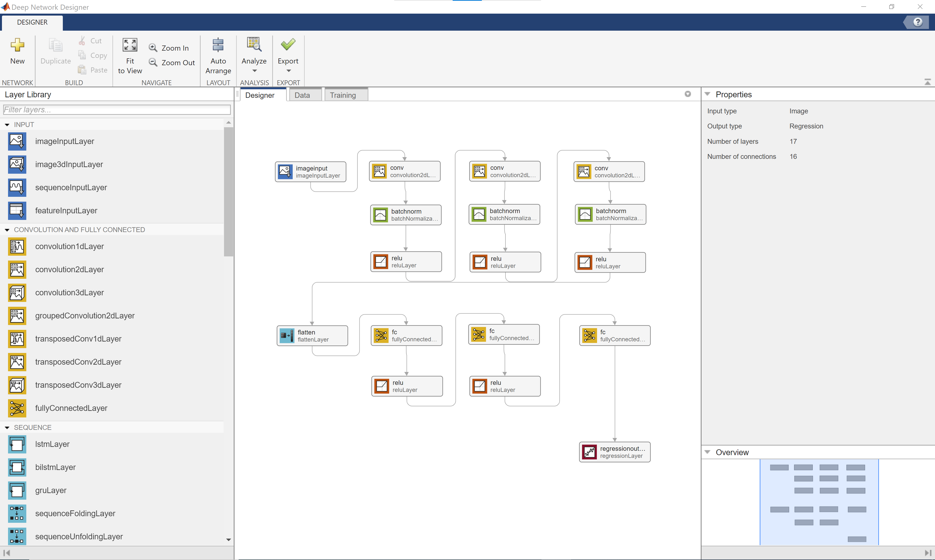935x560 pixels.
Task: Select the Fit to View icon
Action: (x=130, y=45)
